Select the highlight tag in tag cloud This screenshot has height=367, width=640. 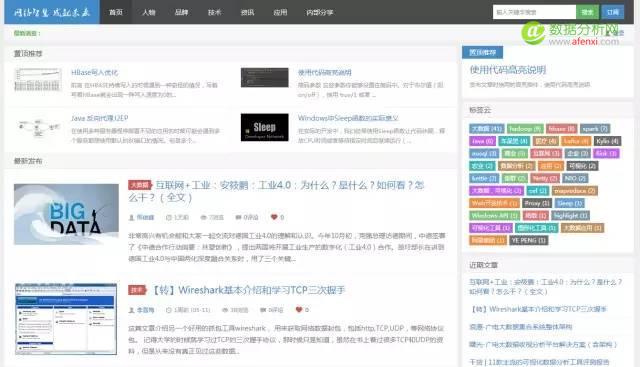click(570, 216)
